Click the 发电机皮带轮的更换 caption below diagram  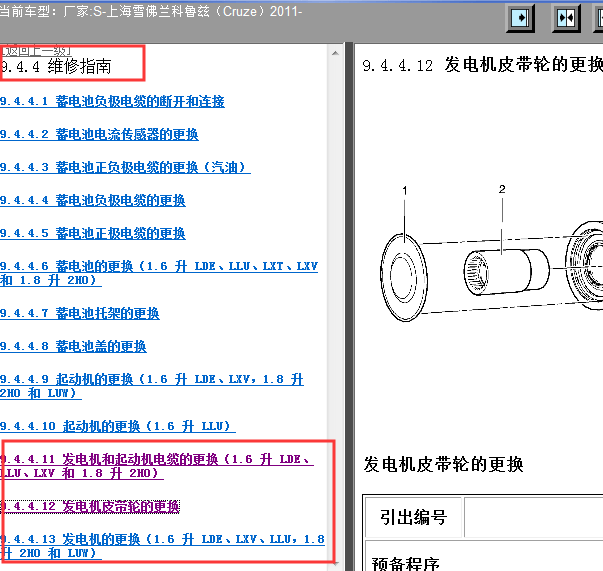coord(443,464)
